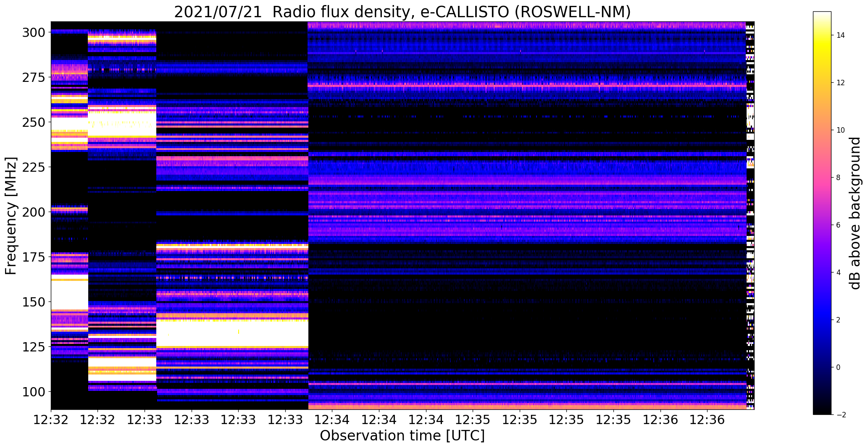Viewport: 868px width, 448px height.
Task: Click the colorbar tick value 6
Action: tap(839, 225)
